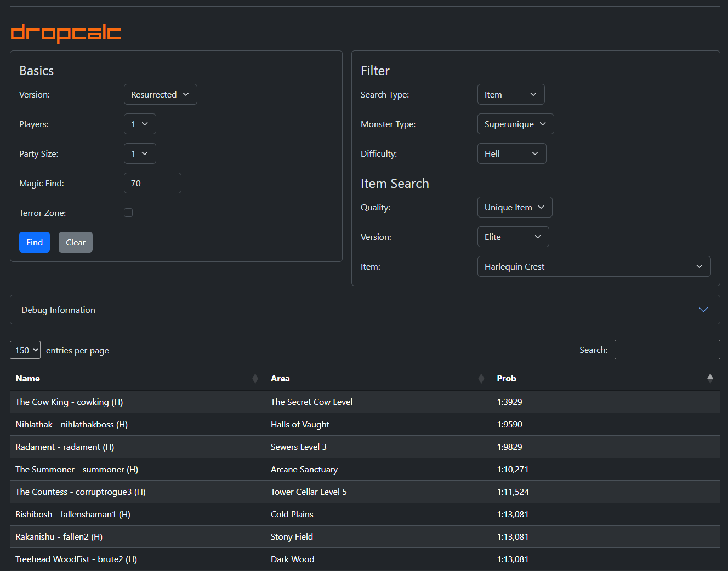The width and height of the screenshot is (728, 571).
Task: Open the Search Type dropdown
Action: coord(510,94)
